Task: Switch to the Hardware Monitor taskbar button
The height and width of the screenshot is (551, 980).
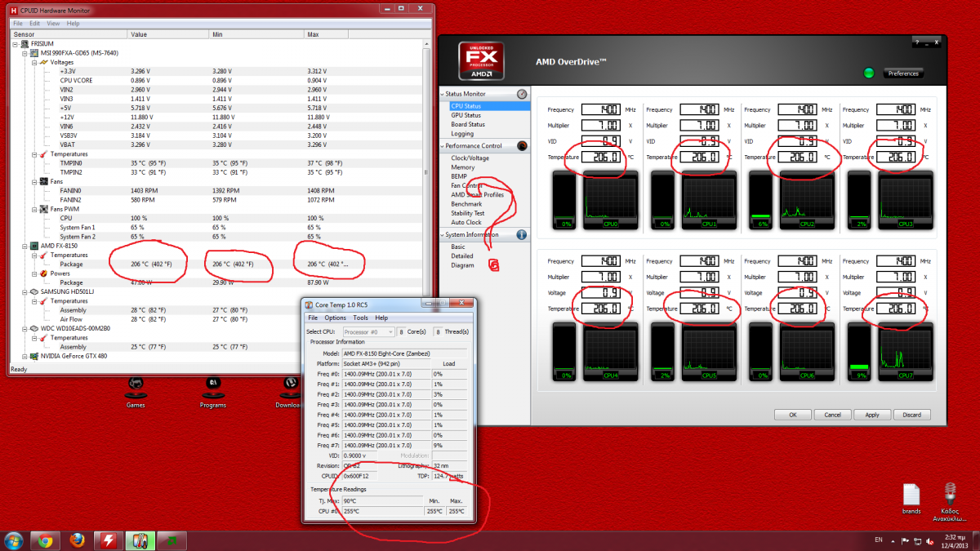Action: click(x=109, y=540)
